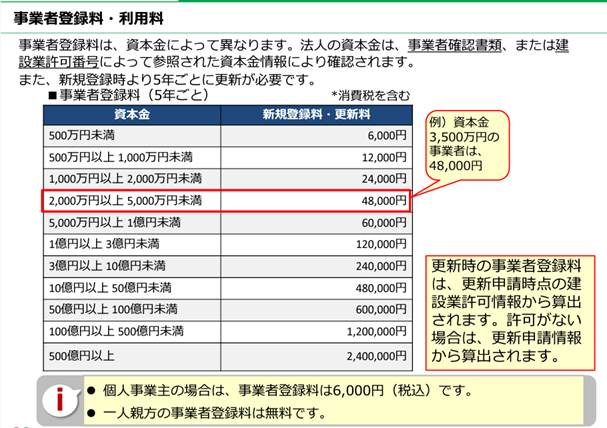Click the *消費税を含む note
The height and width of the screenshot is (428, 607).
(370, 96)
